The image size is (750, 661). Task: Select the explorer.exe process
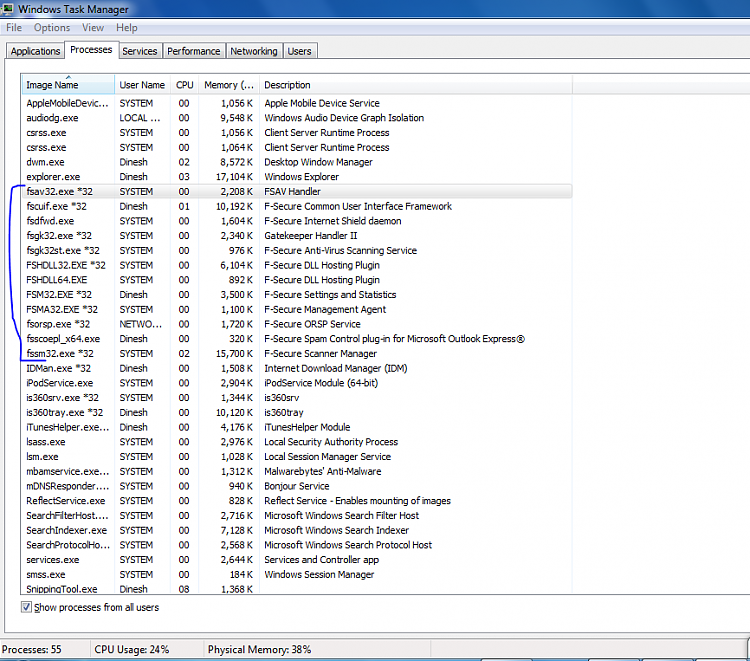[x=297, y=177]
